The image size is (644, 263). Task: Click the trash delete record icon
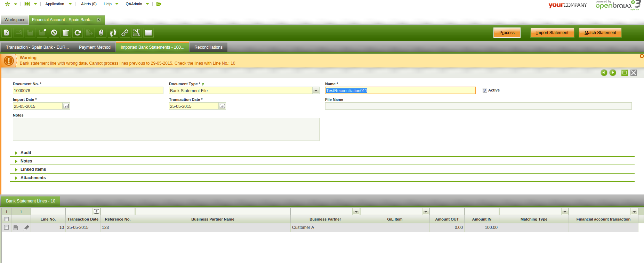66,33
